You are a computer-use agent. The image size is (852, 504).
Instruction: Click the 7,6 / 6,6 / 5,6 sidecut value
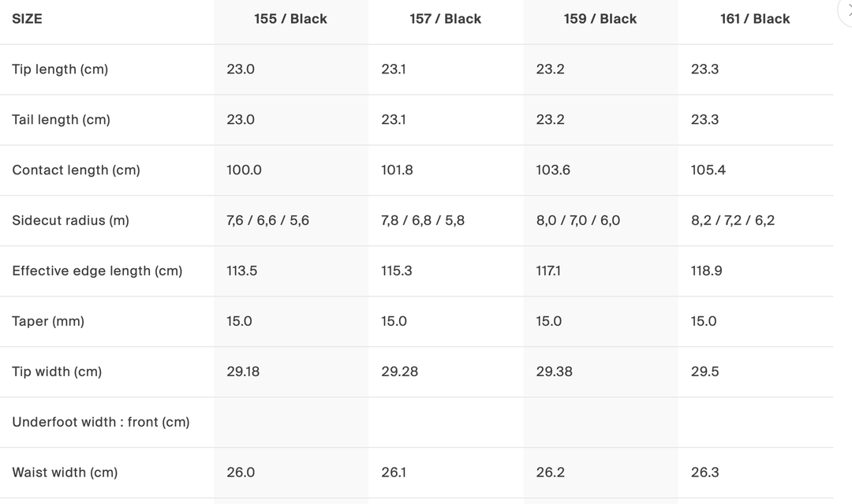tap(267, 221)
